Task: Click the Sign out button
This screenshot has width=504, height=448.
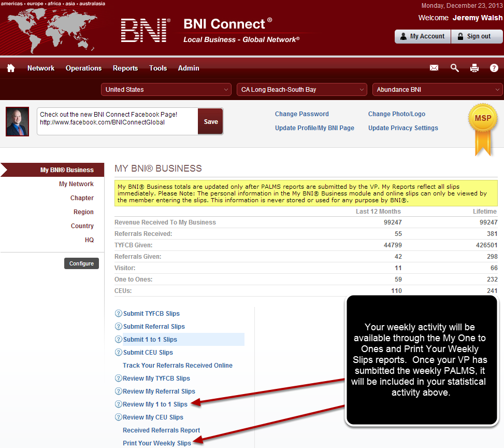Action: 477,36
